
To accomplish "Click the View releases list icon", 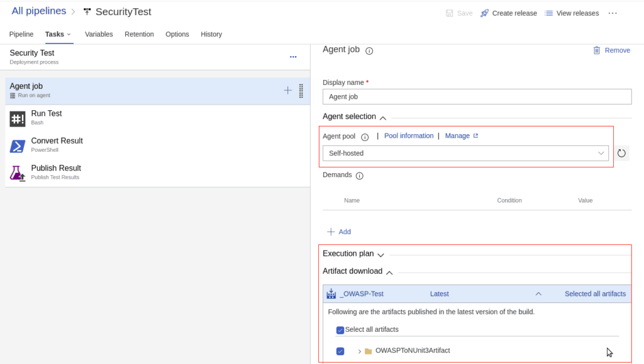I will click(548, 13).
